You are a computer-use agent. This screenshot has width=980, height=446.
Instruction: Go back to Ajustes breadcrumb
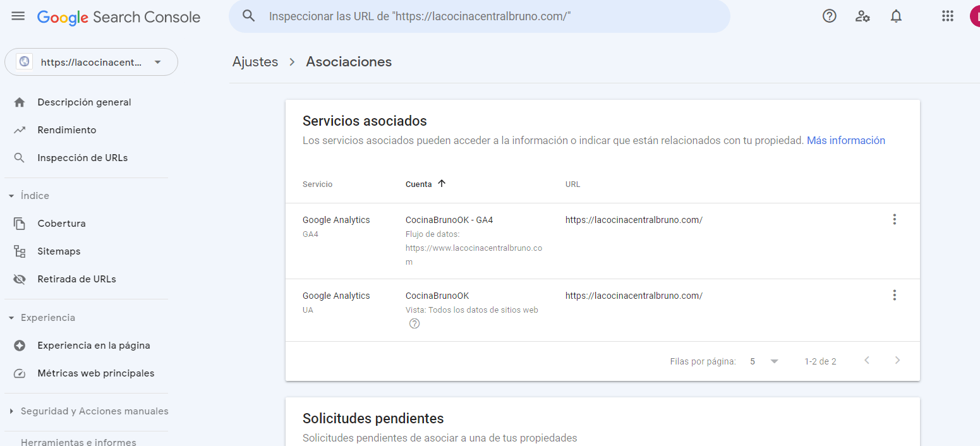coord(255,62)
